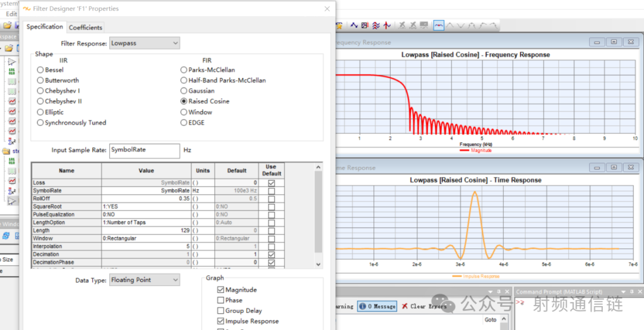Click the grayed valley marker icon
The width and height of the screenshot is (644, 330).
(461, 26)
